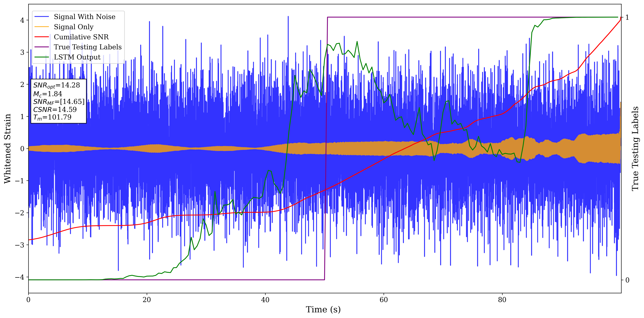Click right axis tick label 1

pos(627,17)
